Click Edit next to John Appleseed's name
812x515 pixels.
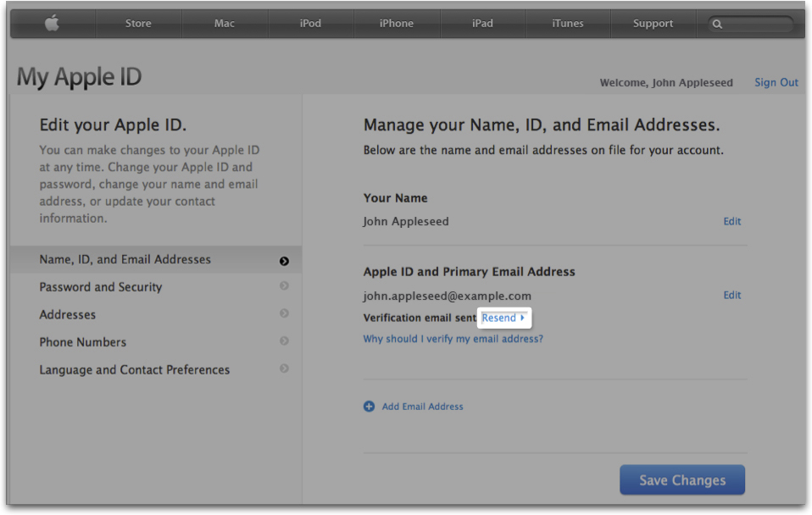pos(731,221)
